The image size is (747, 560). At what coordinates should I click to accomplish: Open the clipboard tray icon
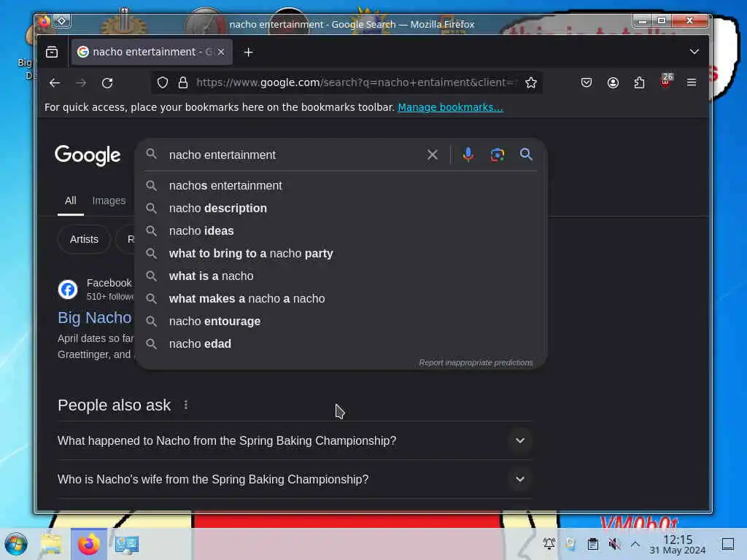coord(592,544)
